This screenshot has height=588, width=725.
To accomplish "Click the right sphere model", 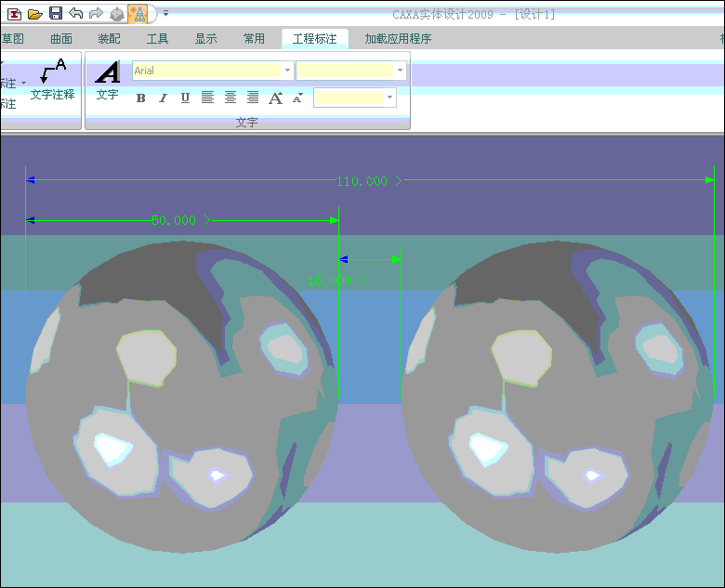I will pyautogui.click(x=558, y=397).
